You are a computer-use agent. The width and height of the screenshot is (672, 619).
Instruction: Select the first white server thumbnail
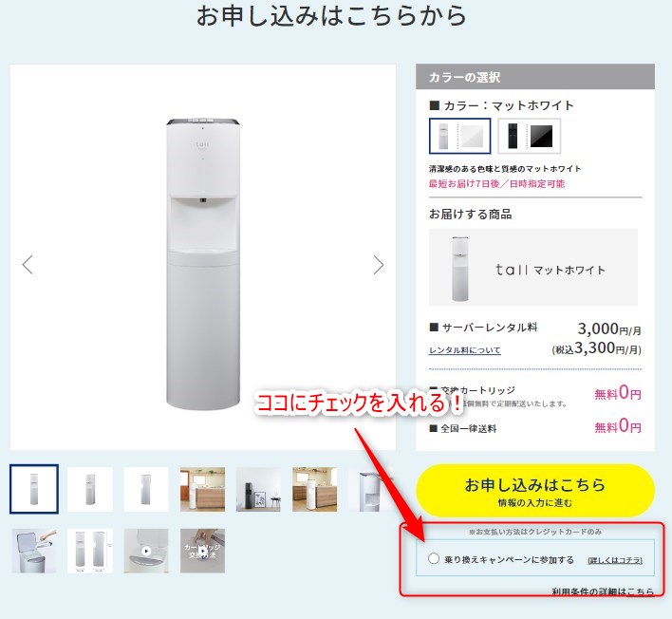34,489
